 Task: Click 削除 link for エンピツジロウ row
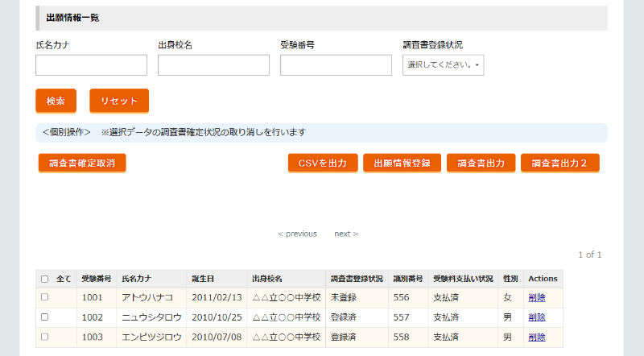[x=537, y=337]
